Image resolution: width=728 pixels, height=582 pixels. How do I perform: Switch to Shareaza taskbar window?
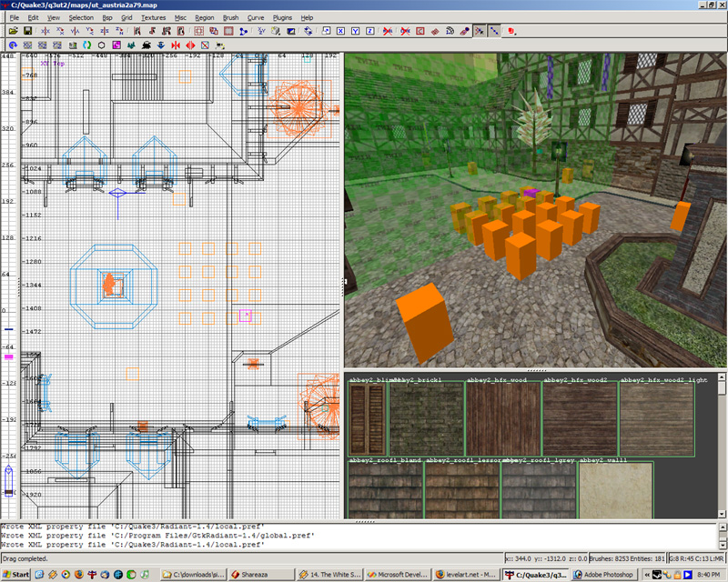pyautogui.click(x=262, y=575)
